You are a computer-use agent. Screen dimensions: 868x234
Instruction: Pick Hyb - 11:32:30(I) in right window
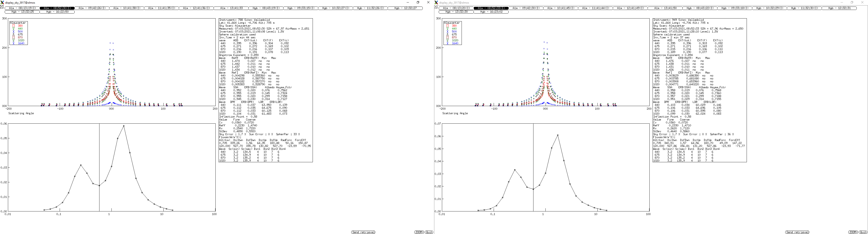804,8
